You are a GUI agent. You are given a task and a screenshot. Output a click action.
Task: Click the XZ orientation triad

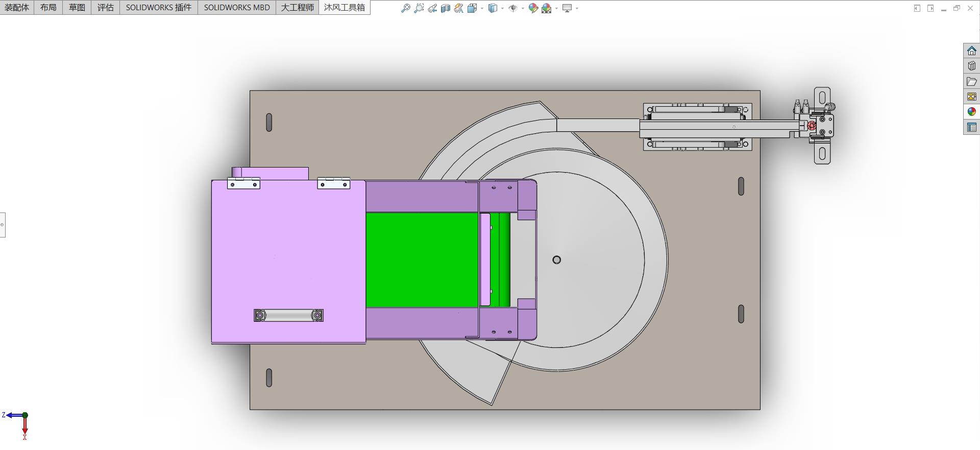[x=16, y=426]
